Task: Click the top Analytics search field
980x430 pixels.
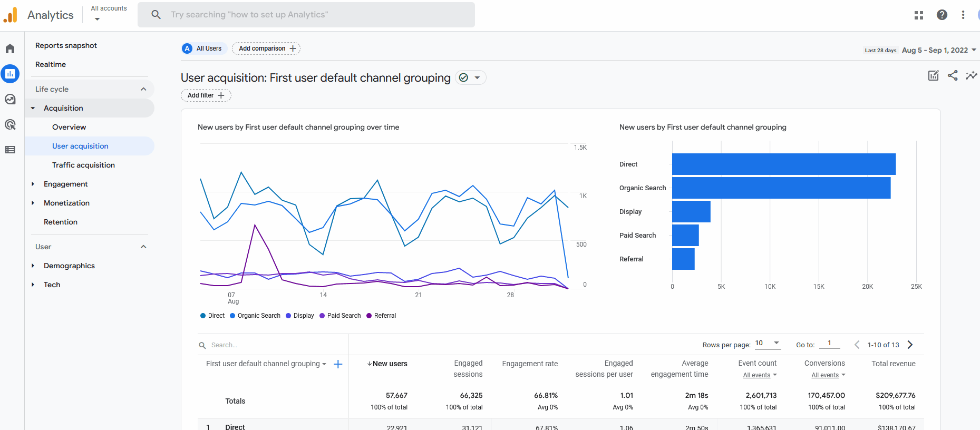Action: click(x=306, y=15)
